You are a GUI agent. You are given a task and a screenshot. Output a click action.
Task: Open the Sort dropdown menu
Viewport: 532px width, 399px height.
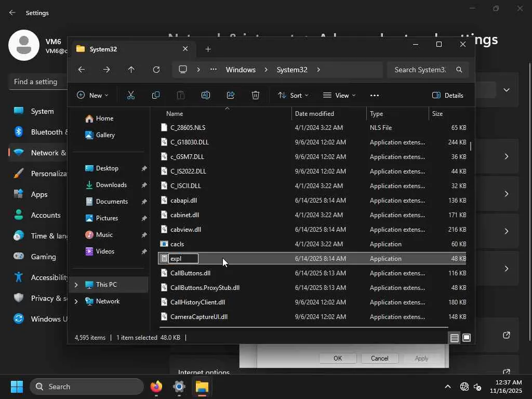293,96
